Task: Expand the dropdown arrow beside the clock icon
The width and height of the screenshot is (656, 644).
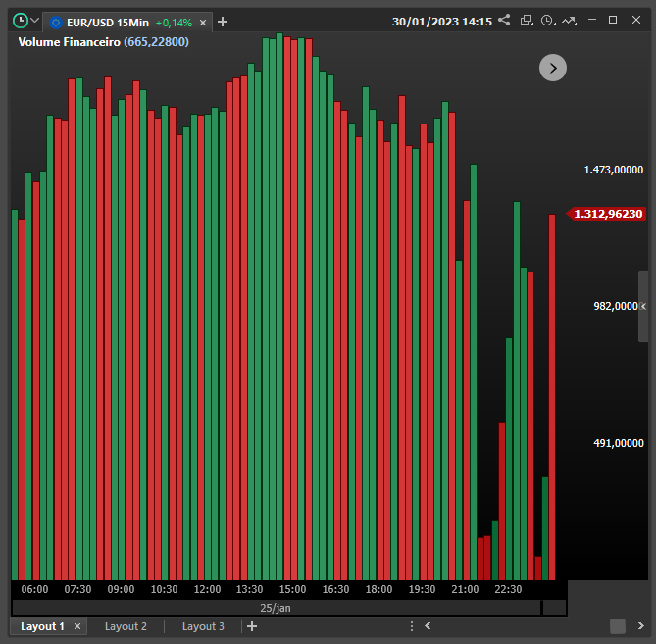Action: tap(34, 20)
